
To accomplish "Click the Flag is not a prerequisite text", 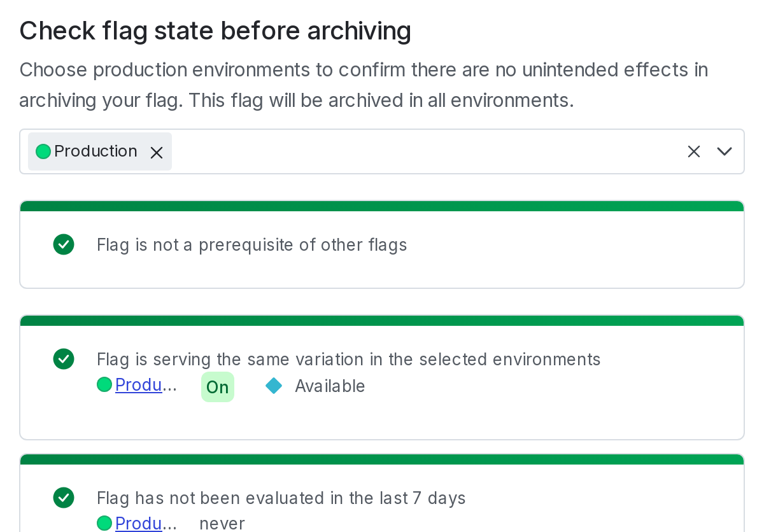I will pos(251,244).
